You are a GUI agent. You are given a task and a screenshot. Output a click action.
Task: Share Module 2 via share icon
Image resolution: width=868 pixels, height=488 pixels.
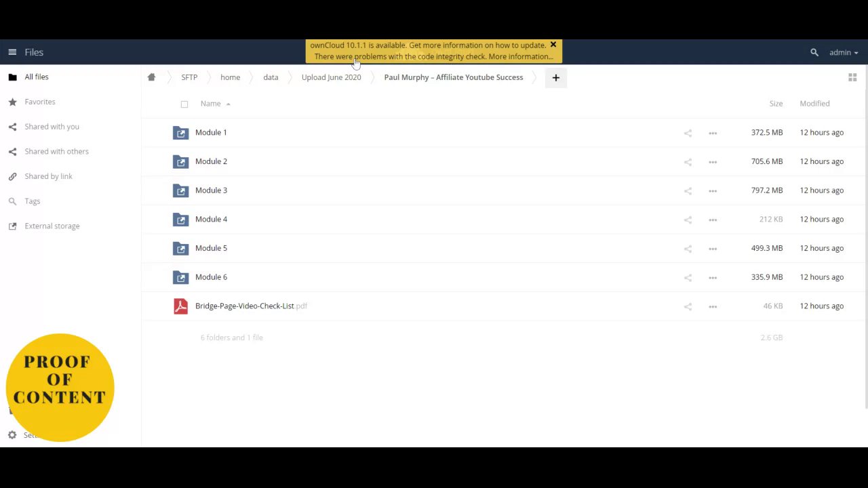pos(688,162)
